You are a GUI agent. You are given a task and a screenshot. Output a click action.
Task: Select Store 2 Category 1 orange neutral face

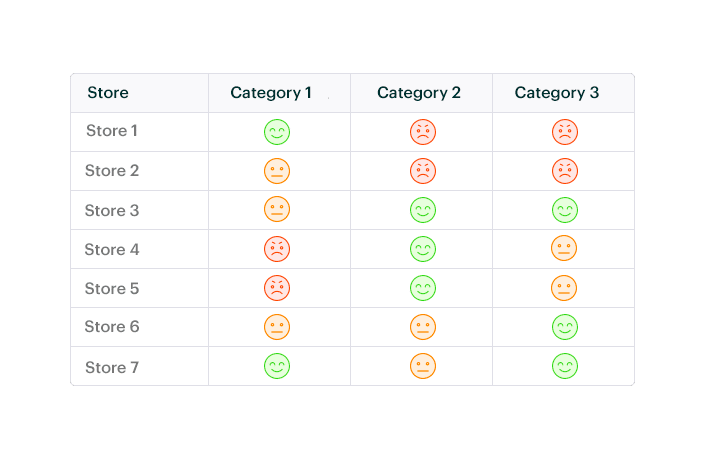(x=277, y=171)
